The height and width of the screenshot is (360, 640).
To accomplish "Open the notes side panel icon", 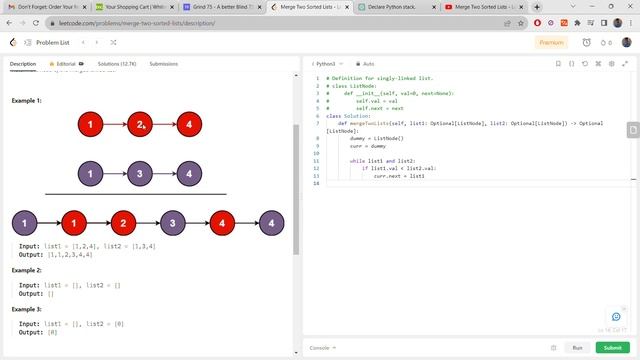I will [633, 130].
